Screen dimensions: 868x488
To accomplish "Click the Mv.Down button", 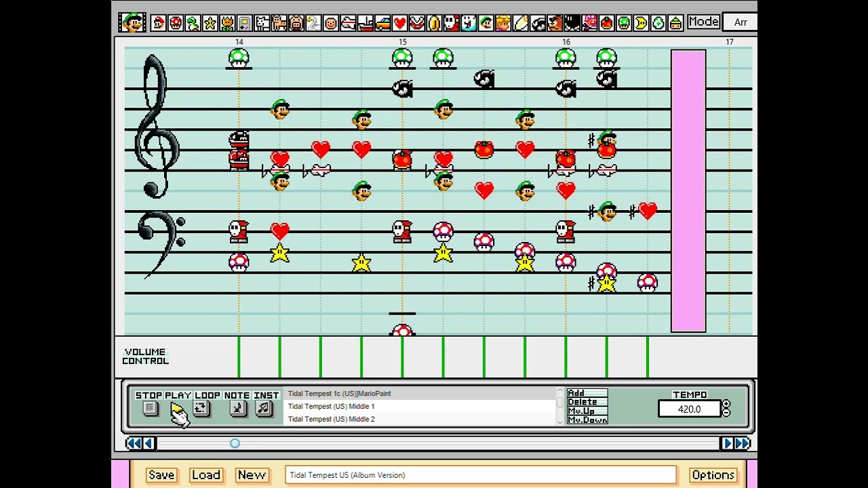I will [x=587, y=420].
